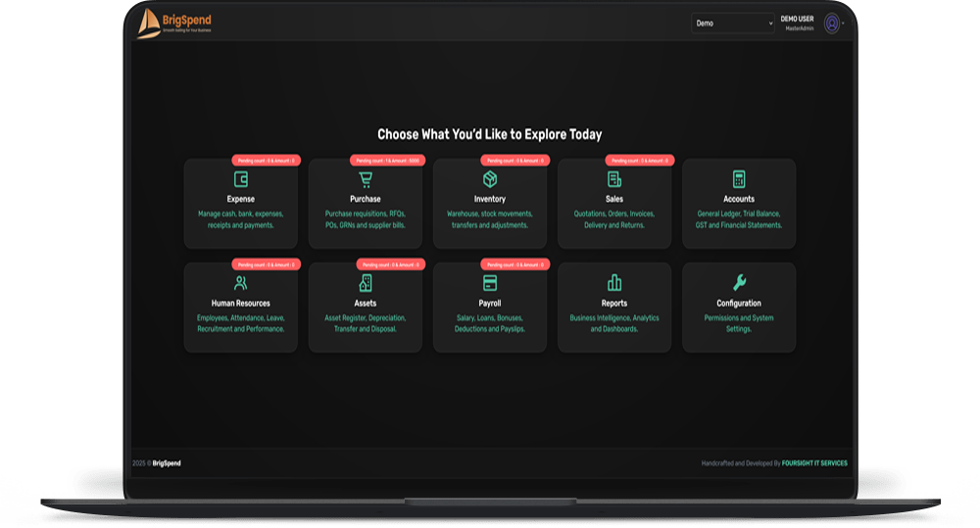Open the Expense wallet icon
Screen dimensions: 980x528
[241, 179]
